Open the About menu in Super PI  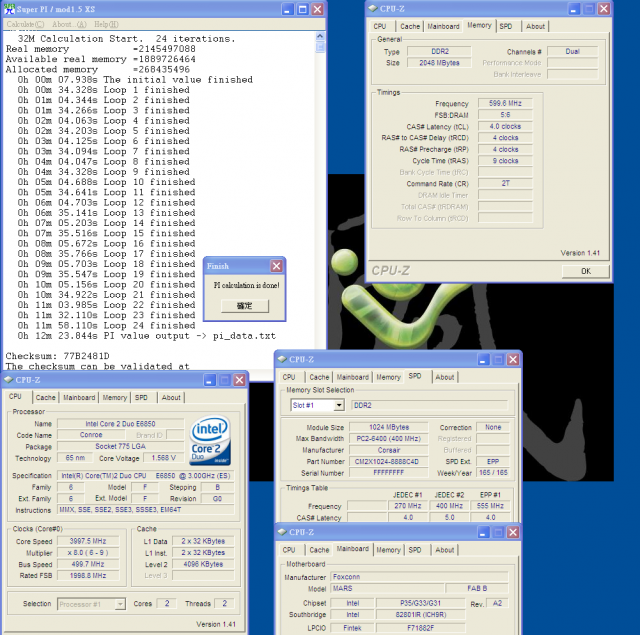click(69, 24)
